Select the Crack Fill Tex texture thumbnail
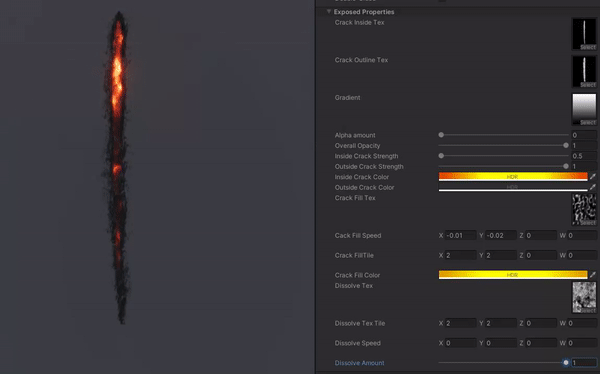Viewport: 600px width, 374px height. [x=584, y=209]
